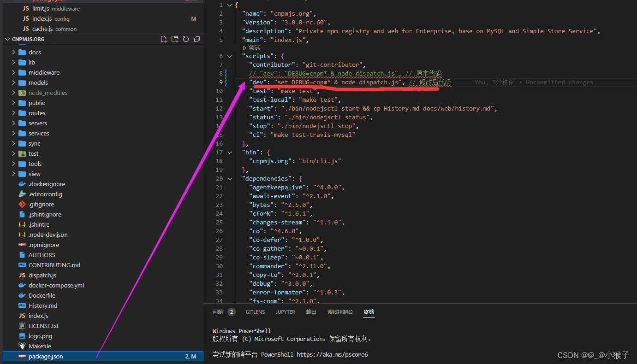This screenshot has height=364, width=637.
Task: Select the view folder
Action: [103, 174]
